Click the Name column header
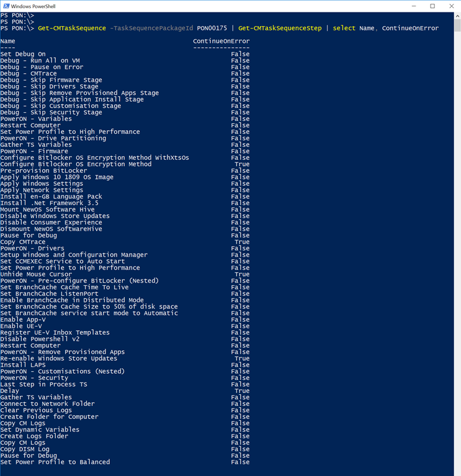Screen dimensions: 461x476 click(x=8, y=41)
